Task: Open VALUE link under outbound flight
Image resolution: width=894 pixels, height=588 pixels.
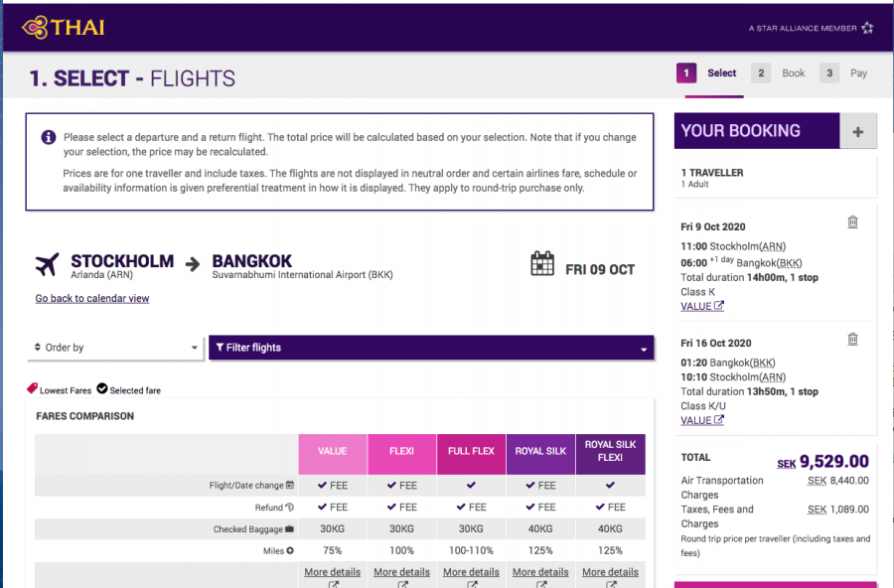Action: point(701,306)
